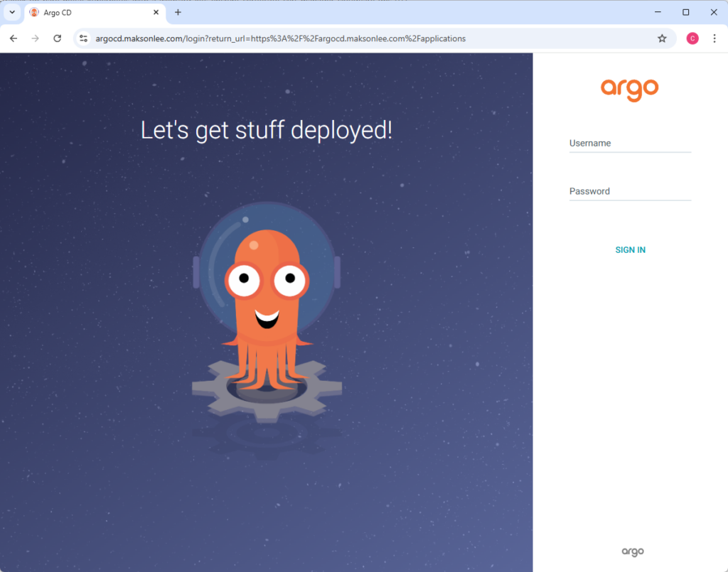Focus the Password input field
This screenshot has width=728, height=572.
pyautogui.click(x=630, y=192)
